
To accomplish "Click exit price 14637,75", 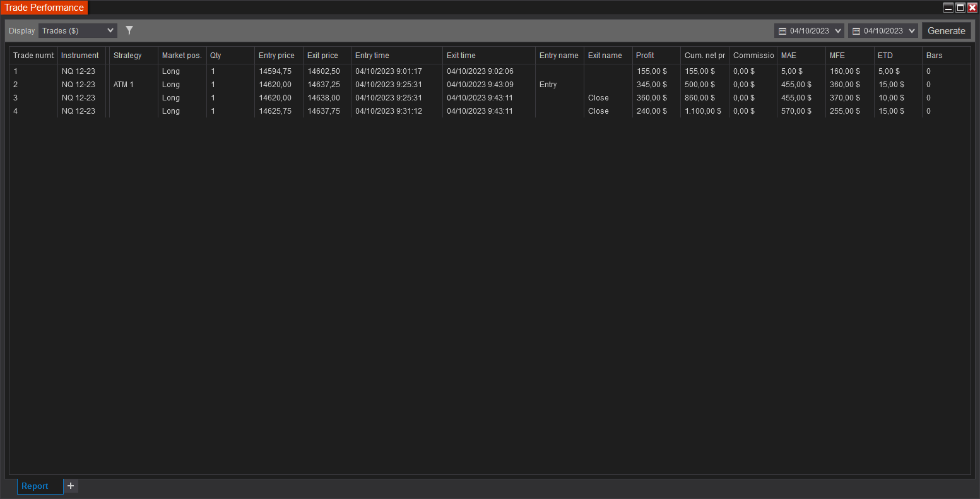I will pyautogui.click(x=324, y=111).
